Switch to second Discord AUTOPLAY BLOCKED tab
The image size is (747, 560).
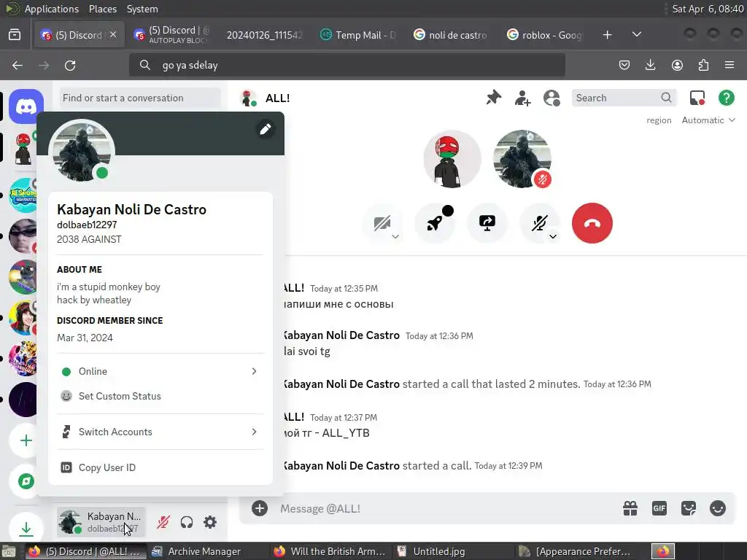click(172, 34)
